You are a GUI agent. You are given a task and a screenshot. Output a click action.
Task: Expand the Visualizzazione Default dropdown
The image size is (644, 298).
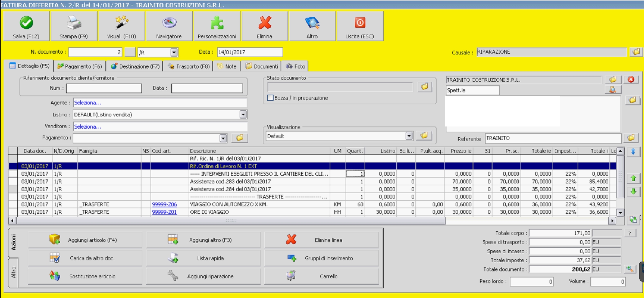pos(409,136)
